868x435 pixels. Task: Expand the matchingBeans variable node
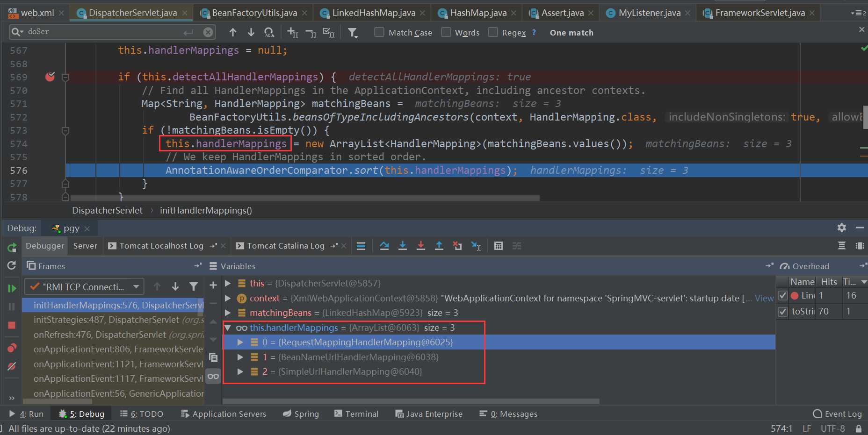[x=228, y=313]
